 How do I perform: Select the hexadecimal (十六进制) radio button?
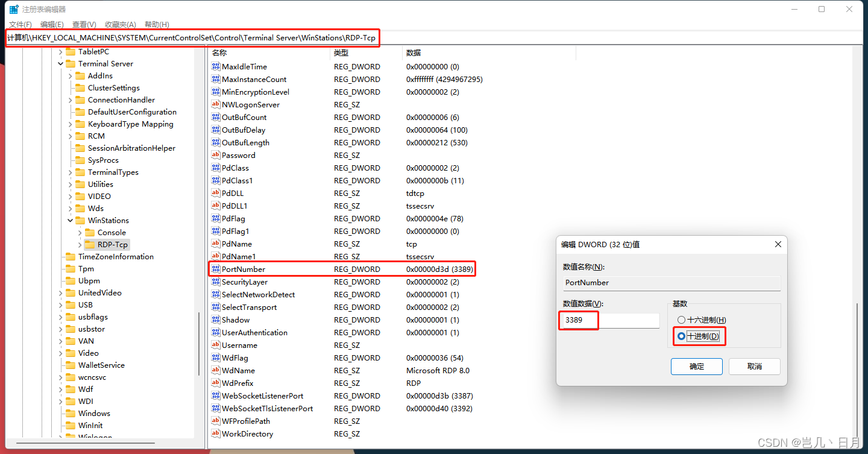coord(681,320)
